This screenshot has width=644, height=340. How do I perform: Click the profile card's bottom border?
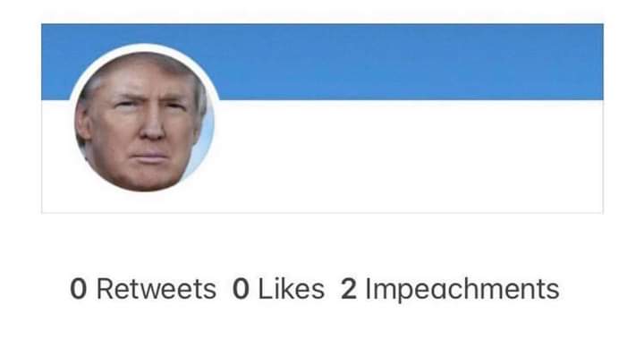coord(322,213)
